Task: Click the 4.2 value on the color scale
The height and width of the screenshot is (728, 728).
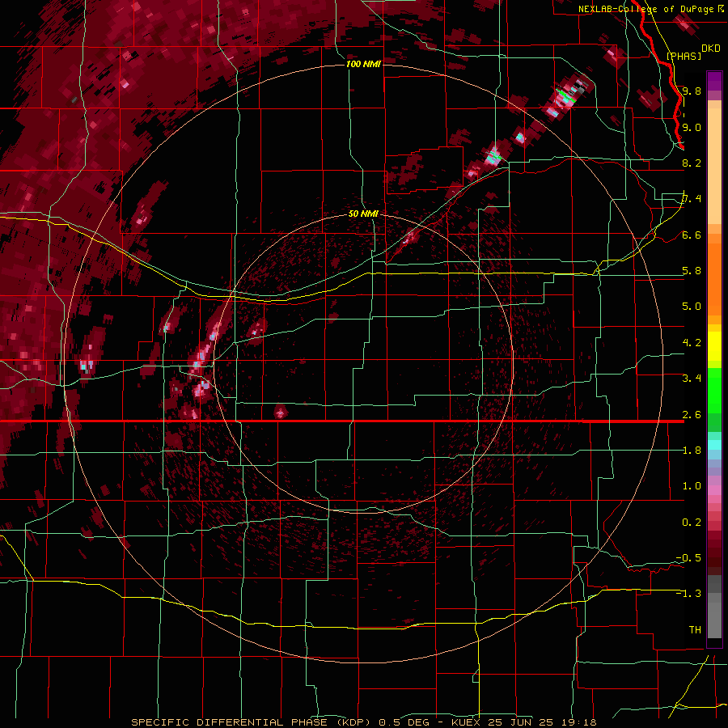Action: (692, 343)
